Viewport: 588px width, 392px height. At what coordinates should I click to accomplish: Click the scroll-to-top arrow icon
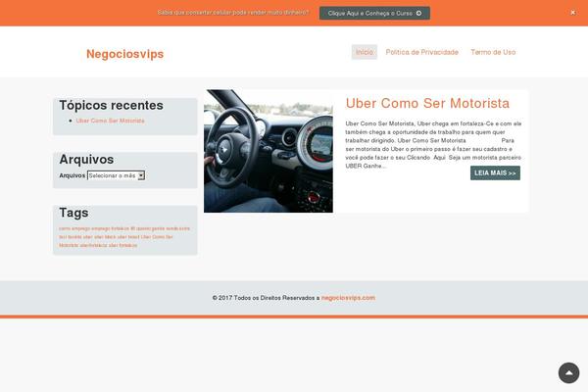pyautogui.click(x=568, y=372)
